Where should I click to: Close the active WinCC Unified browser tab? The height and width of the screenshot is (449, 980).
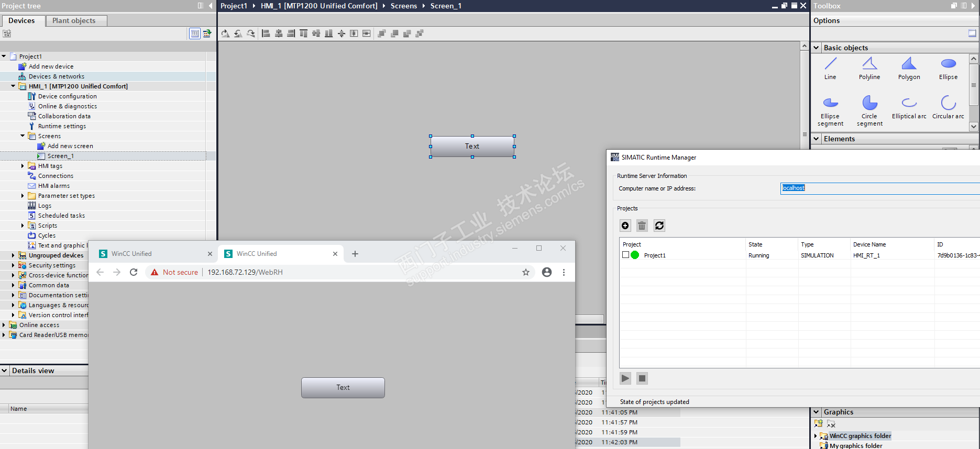click(x=335, y=254)
